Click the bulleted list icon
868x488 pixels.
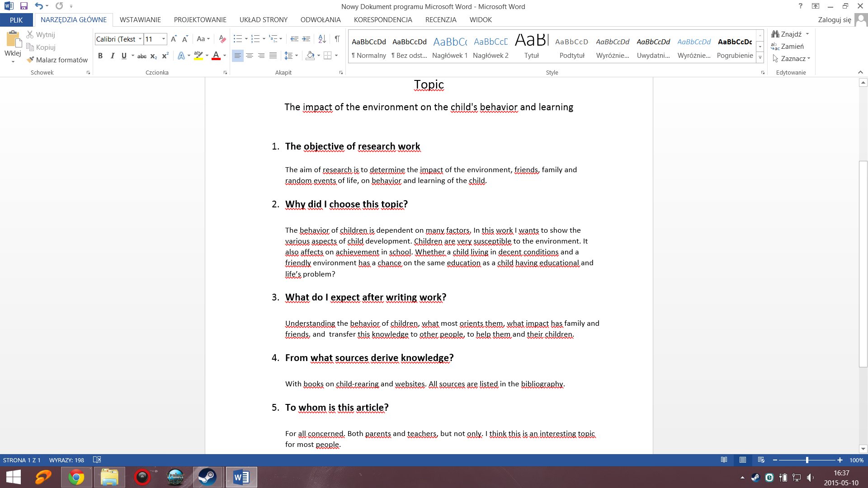237,39
